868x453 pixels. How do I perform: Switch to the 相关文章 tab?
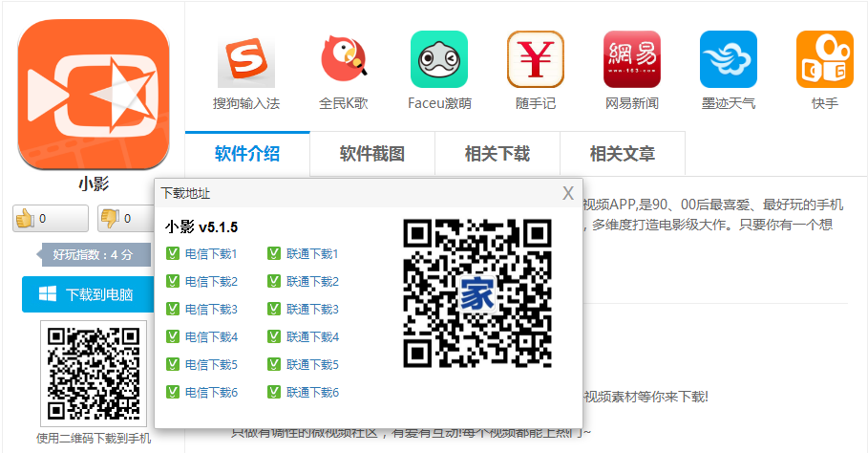click(x=623, y=154)
